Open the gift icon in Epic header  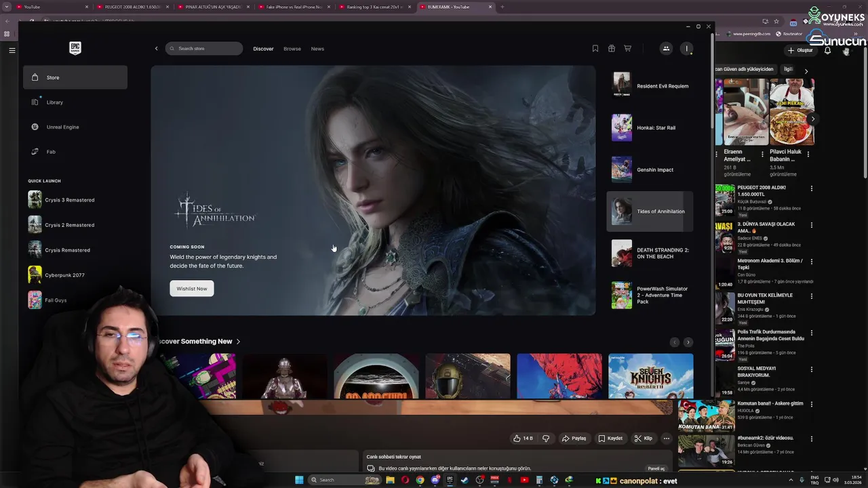(612, 49)
